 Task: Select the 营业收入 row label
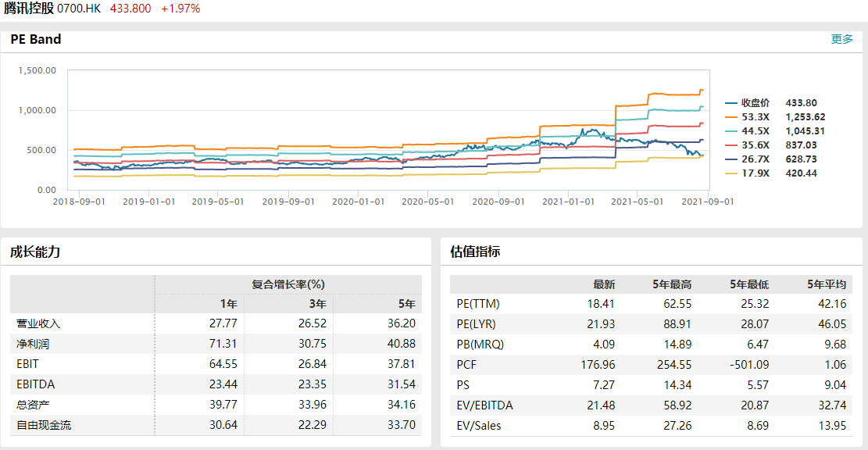pos(38,323)
